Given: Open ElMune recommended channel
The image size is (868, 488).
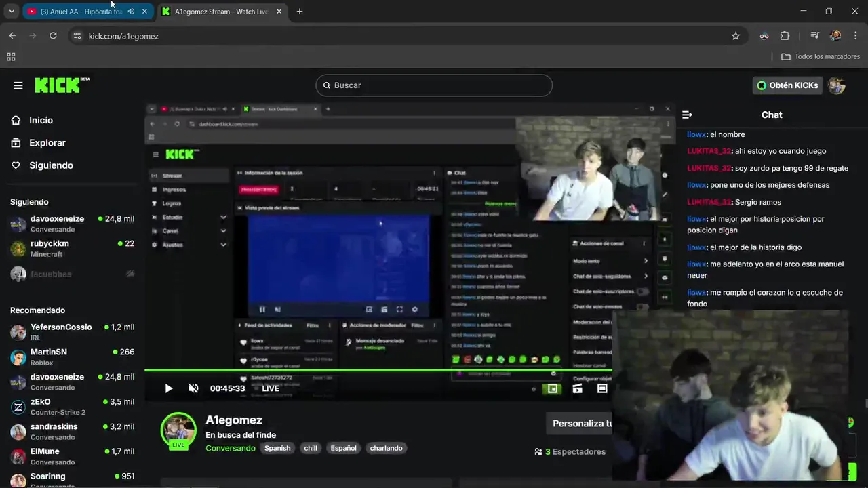Looking at the screenshot, I should (72, 456).
